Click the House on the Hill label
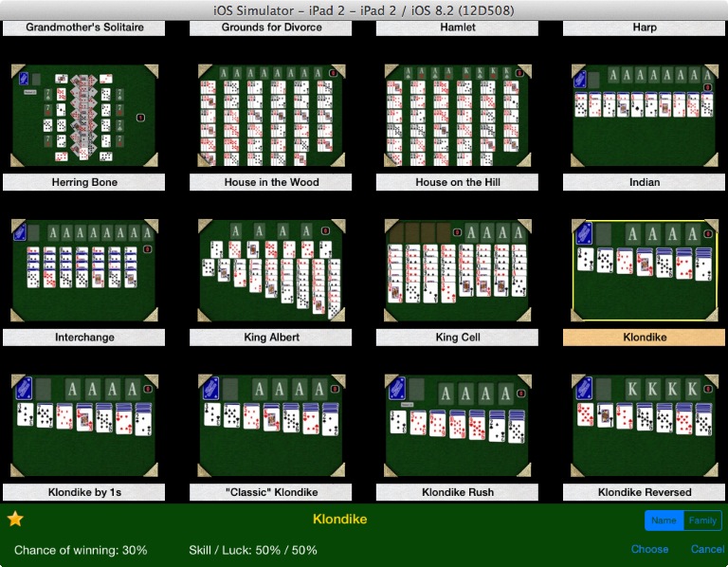 pyautogui.click(x=458, y=182)
